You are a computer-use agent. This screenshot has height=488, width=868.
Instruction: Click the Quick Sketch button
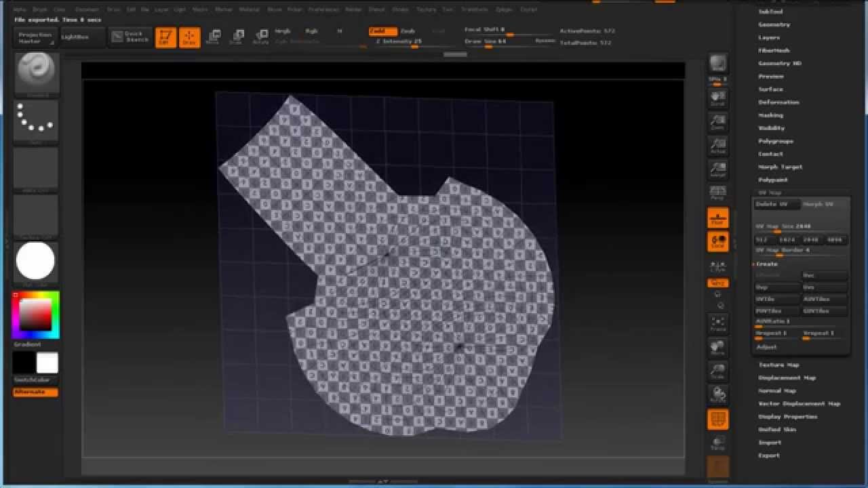point(131,38)
